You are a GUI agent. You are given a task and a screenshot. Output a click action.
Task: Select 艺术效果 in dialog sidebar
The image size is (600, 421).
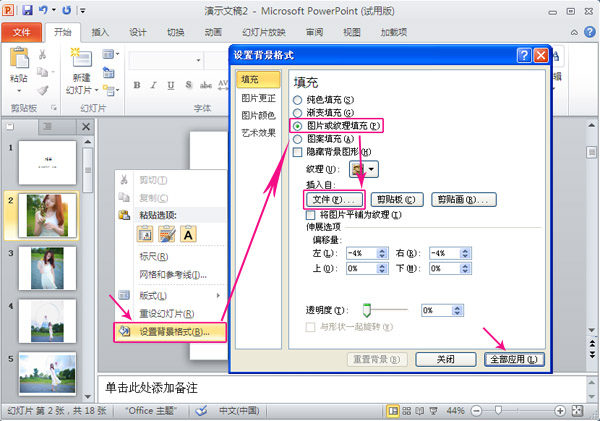[x=258, y=133]
